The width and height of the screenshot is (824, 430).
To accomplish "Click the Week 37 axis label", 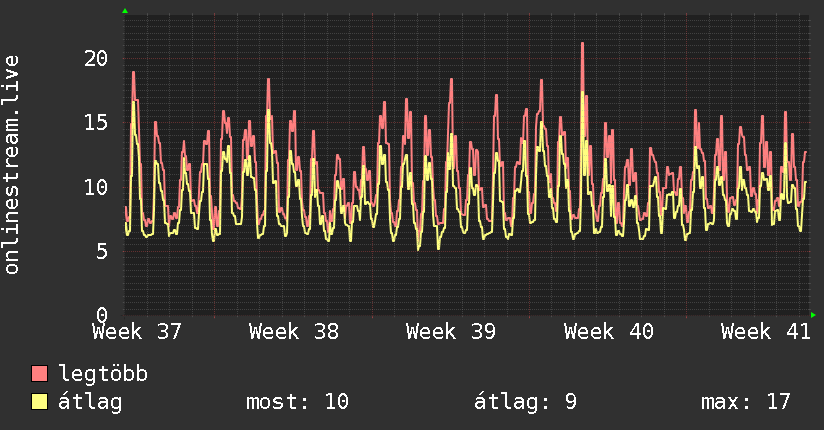I will tap(137, 332).
